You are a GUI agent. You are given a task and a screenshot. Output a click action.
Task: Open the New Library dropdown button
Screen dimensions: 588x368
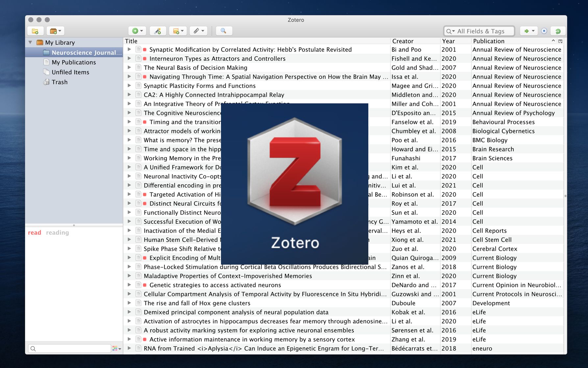[x=55, y=31]
